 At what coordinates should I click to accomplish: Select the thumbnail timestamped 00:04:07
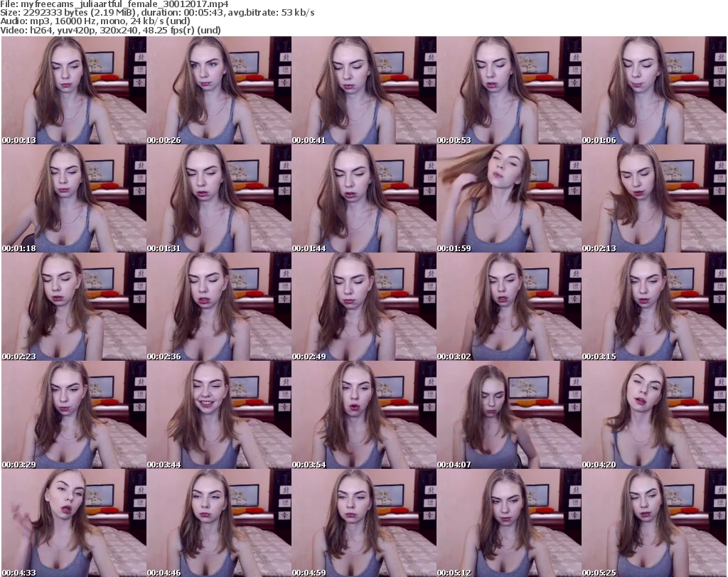pos(509,415)
